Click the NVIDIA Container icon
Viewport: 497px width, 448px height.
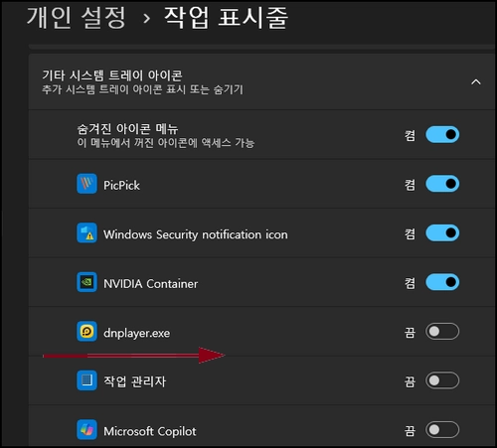pyautogui.click(x=86, y=282)
